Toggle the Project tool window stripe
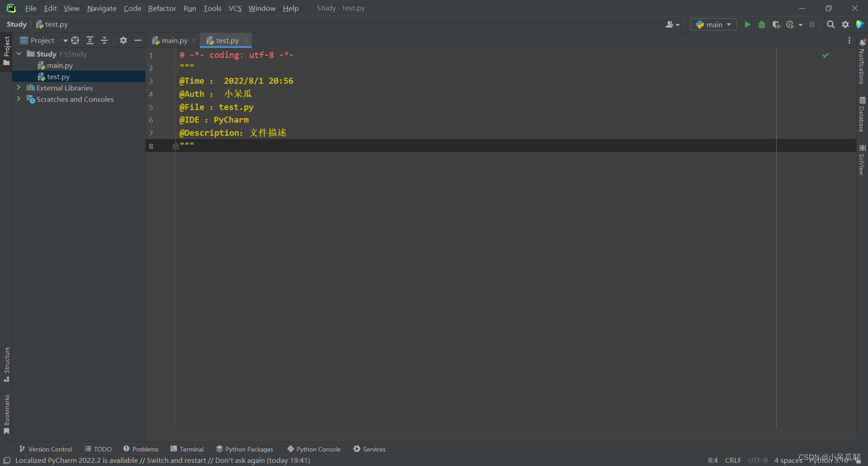Viewport: 868px width, 466px height. click(6, 51)
